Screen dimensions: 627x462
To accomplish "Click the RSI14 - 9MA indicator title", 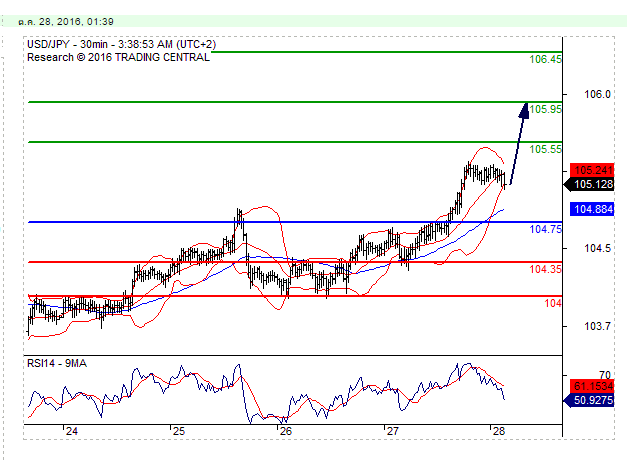I will [x=57, y=363].
